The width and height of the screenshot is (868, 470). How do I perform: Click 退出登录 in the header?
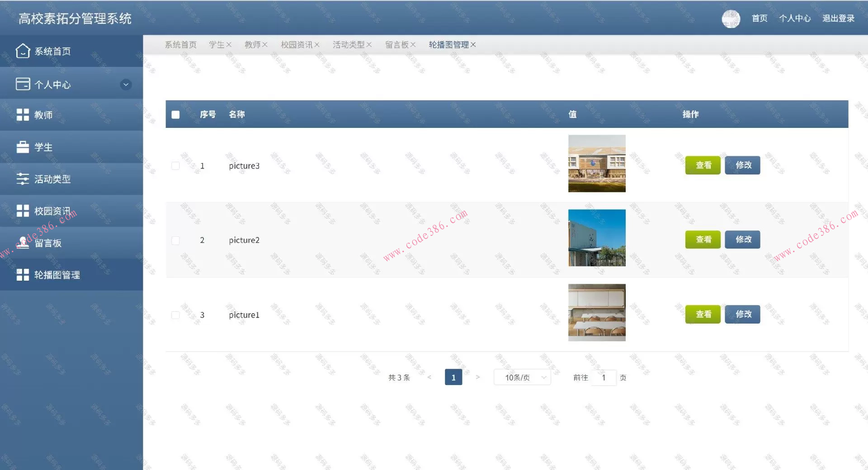tap(838, 19)
